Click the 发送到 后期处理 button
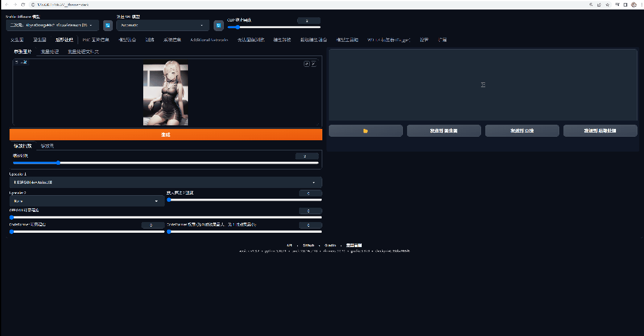The height and width of the screenshot is (336, 644). point(600,131)
